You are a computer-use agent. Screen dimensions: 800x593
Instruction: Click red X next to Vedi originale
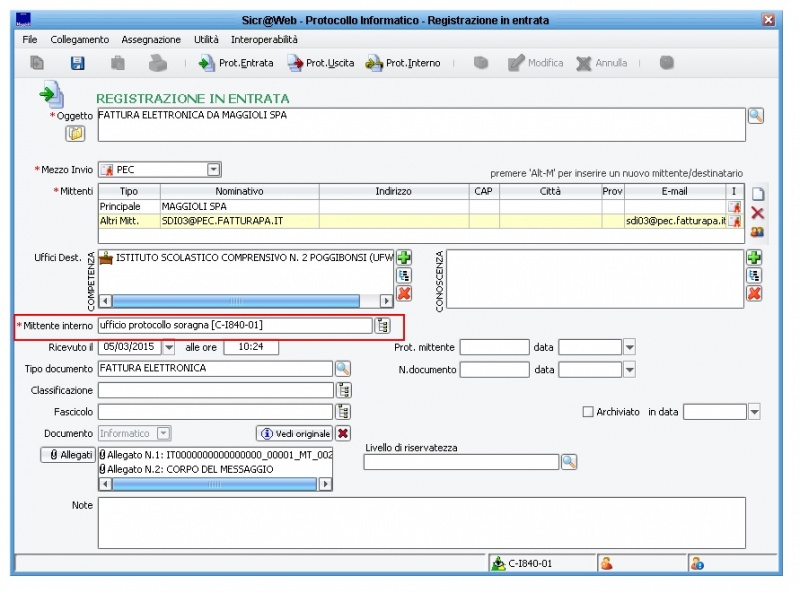click(343, 433)
